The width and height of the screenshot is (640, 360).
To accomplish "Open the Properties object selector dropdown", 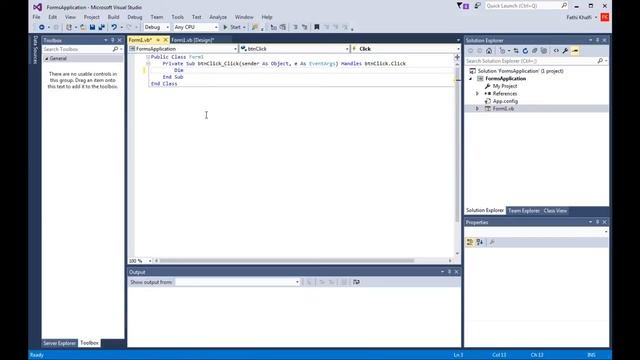I will [x=606, y=232].
